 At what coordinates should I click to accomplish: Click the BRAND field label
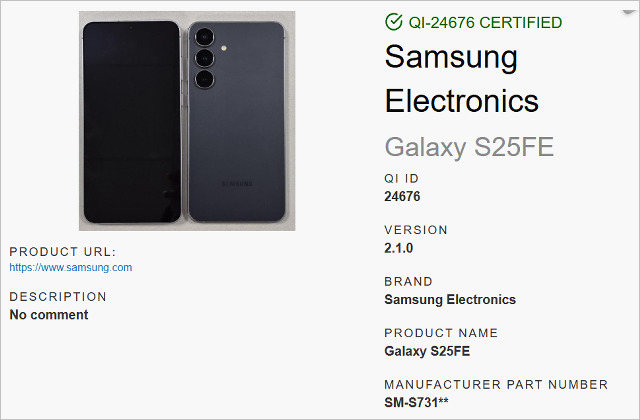[408, 282]
